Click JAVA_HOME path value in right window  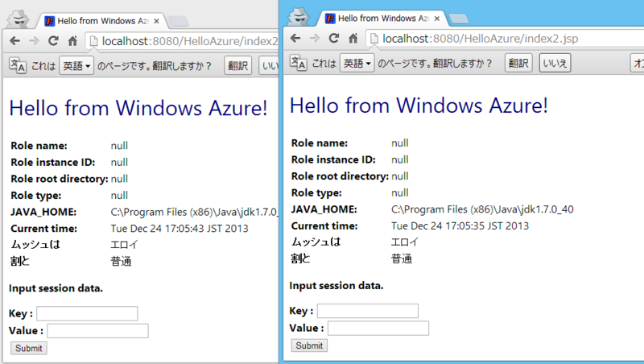[x=482, y=209]
